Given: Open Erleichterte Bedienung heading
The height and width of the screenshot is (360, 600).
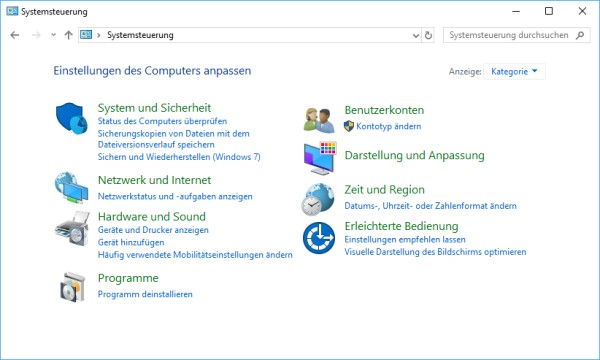Looking at the screenshot, I should click(x=401, y=226).
